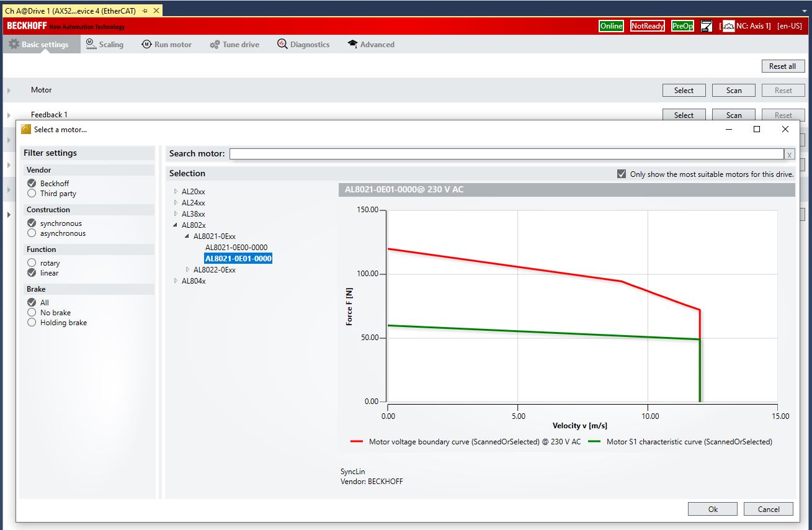812x530 pixels.
Task: Close the Ch A@Drive 1 document tab
Action: pyautogui.click(x=156, y=11)
